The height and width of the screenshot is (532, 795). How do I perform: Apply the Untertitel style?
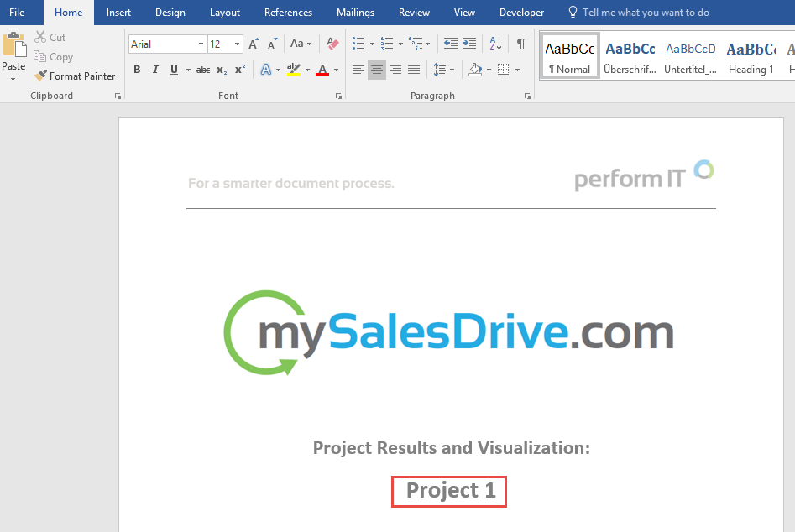(691, 55)
